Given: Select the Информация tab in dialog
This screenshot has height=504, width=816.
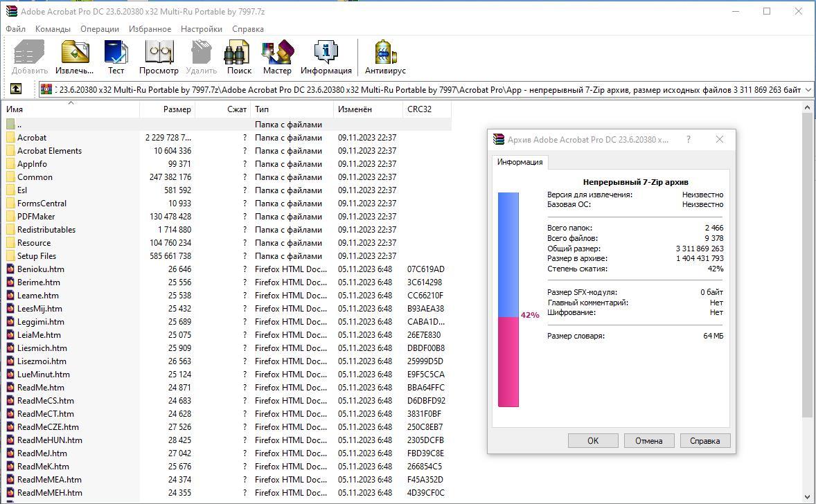Looking at the screenshot, I should [520, 162].
